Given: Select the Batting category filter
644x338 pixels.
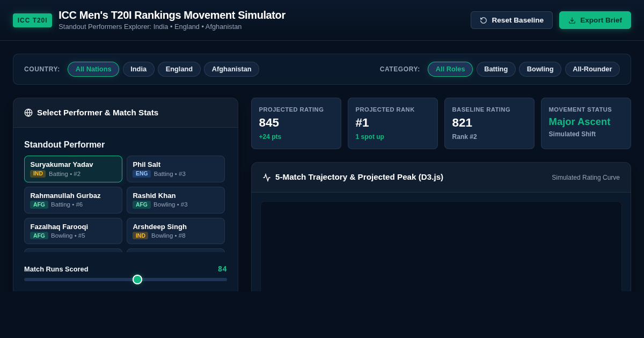Looking at the screenshot, I should (x=496, y=69).
